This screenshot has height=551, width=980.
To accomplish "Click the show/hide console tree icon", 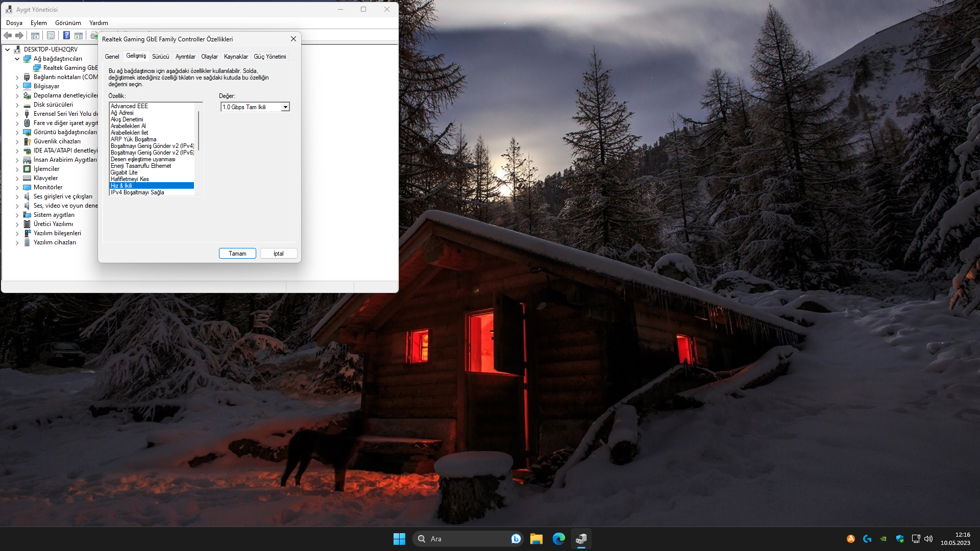I will (x=35, y=36).
